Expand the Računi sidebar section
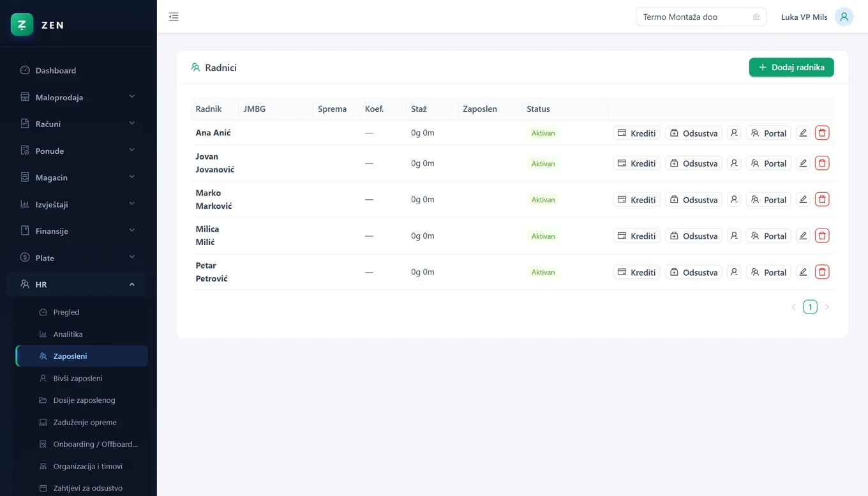The height and width of the screenshot is (496, 868). pos(77,124)
